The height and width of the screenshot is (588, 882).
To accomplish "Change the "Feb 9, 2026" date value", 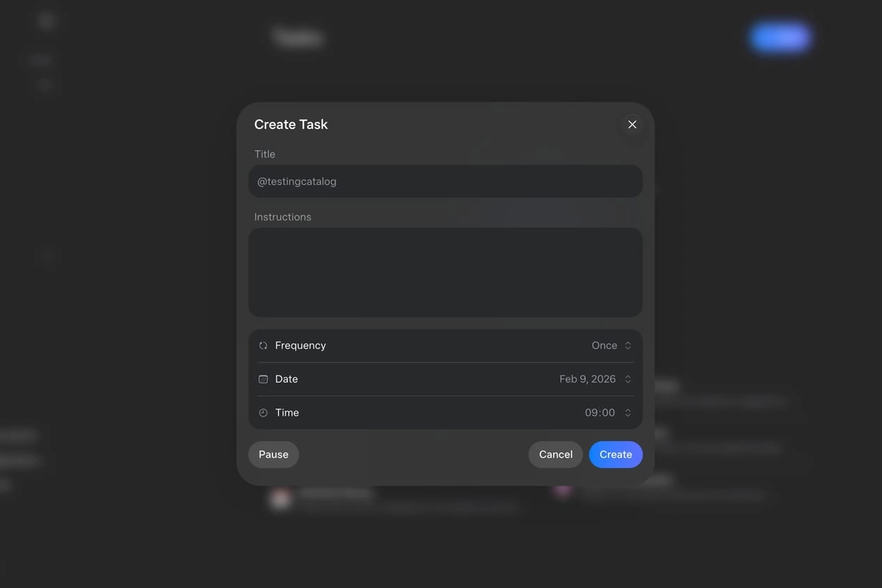I will tap(588, 379).
